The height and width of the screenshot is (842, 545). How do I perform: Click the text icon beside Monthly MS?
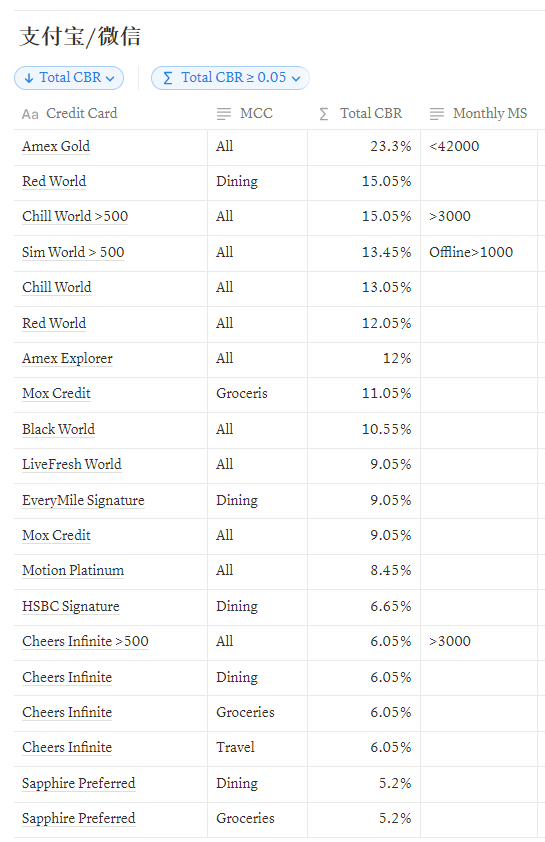(437, 114)
